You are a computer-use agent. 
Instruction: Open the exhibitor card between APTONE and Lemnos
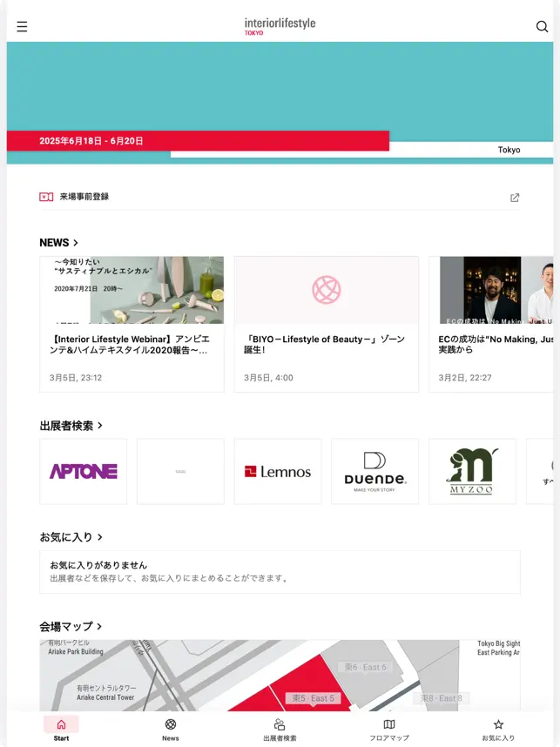point(180,471)
